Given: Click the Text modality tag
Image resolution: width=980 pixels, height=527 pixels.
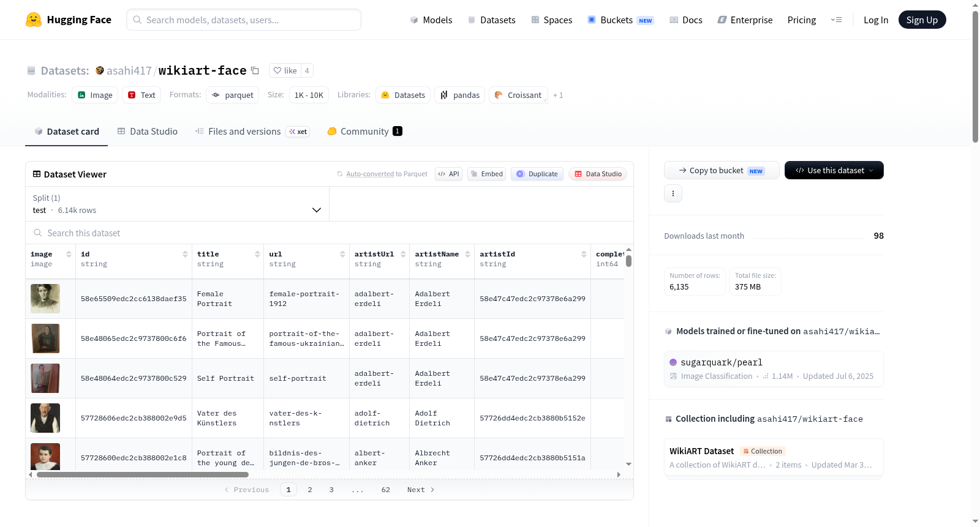Looking at the screenshot, I should (x=141, y=95).
